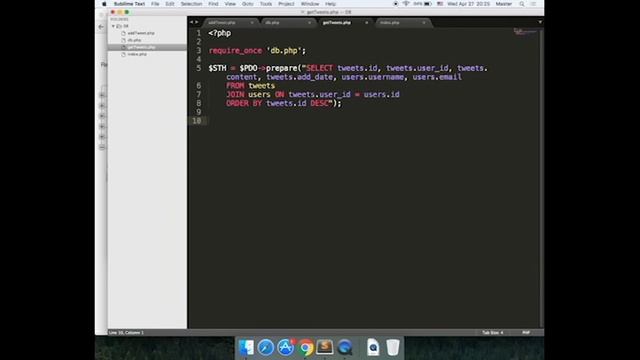Viewport: 640px width, 360px height.
Task: Click the date and time in menu bar
Action: [x=468, y=4]
